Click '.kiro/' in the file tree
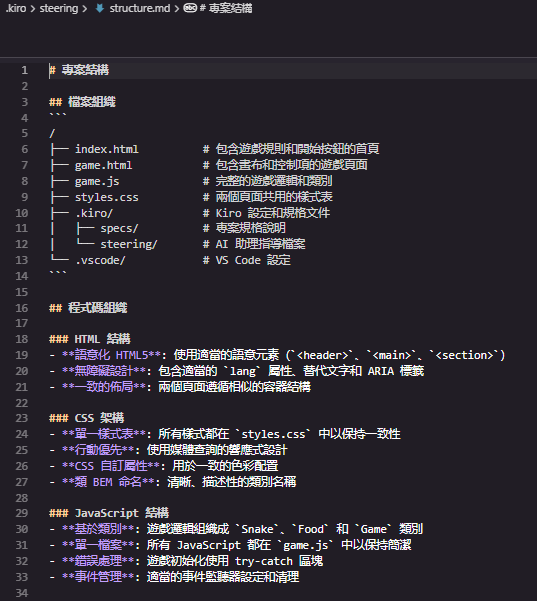This screenshot has width=537, height=601. [x=94, y=213]
